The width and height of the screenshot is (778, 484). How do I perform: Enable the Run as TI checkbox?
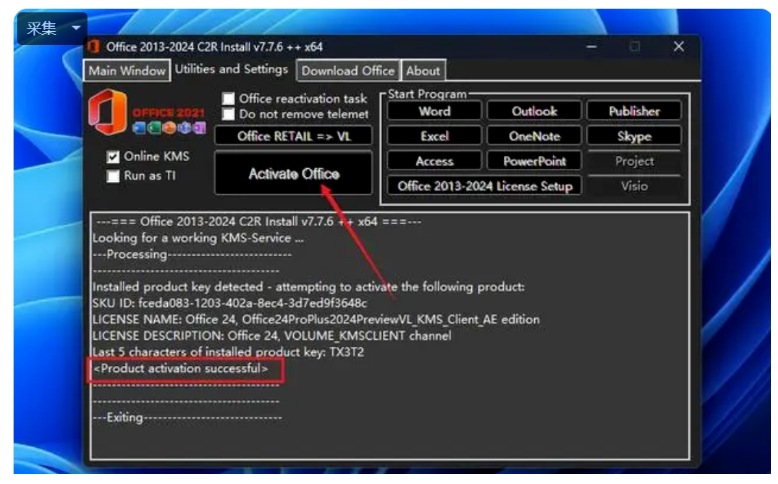(x=113, y=176)
